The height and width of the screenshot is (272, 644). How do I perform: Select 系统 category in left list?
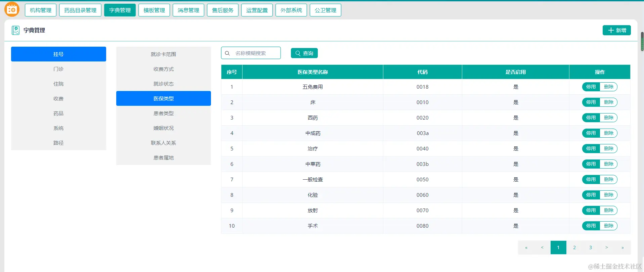[58, 128]
